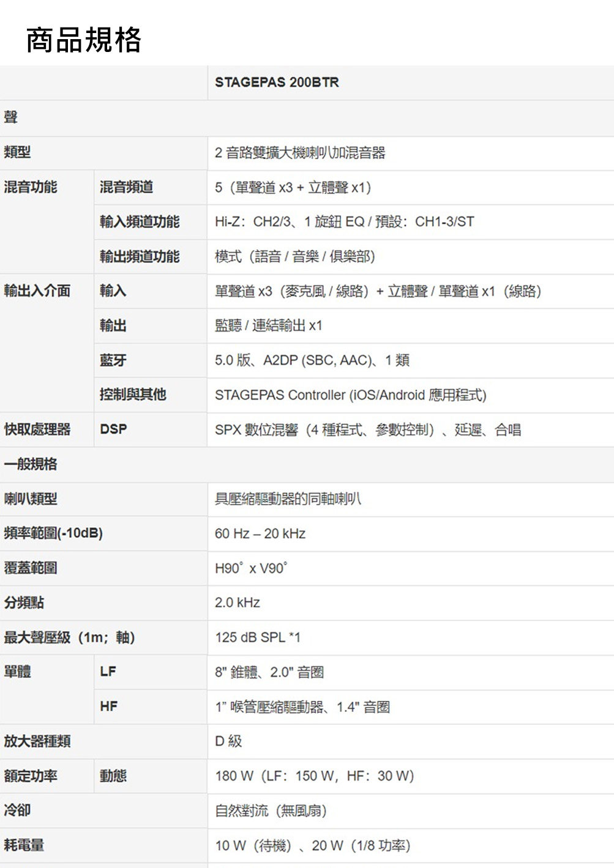The width and height of the screenshot is (614, 868).
Task: Click the 類型 row label
Action: coord(17,152)
